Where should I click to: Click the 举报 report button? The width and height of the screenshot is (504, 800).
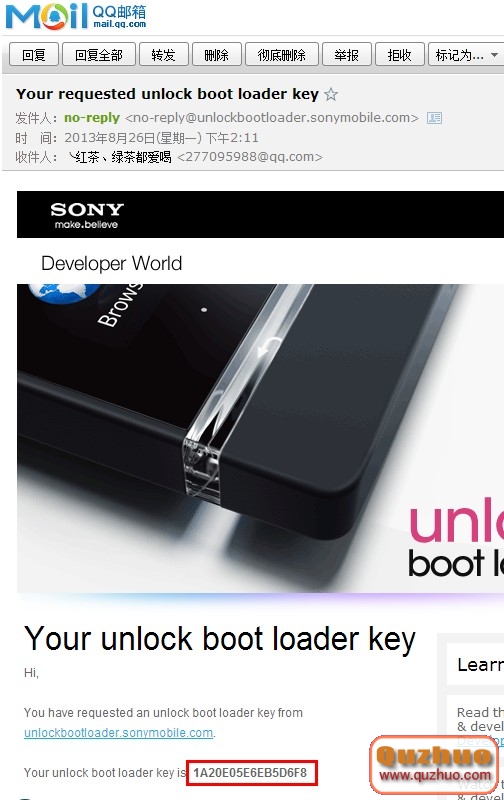[346, 55]
